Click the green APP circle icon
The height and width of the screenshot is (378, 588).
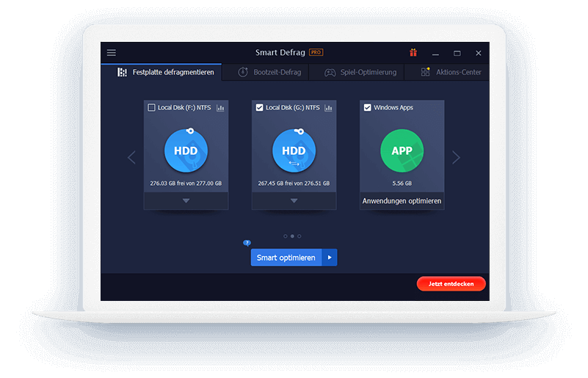[402, 150]
